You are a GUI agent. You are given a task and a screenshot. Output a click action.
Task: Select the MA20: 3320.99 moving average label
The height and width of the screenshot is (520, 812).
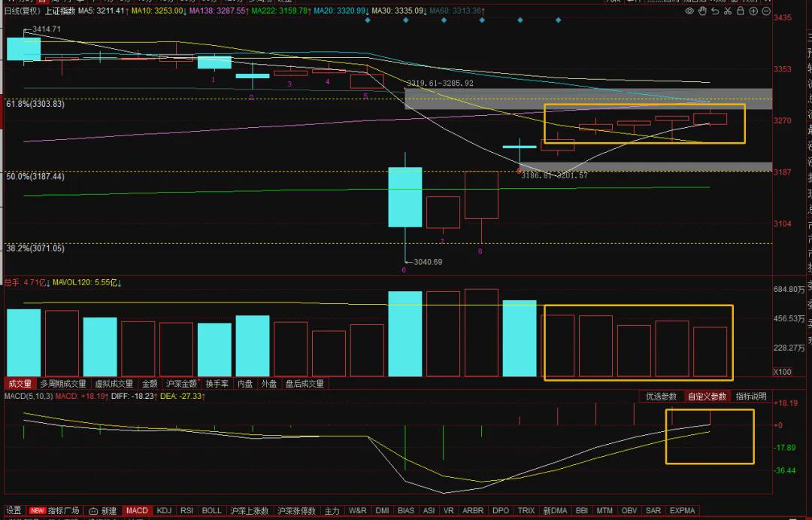point(341,11)
